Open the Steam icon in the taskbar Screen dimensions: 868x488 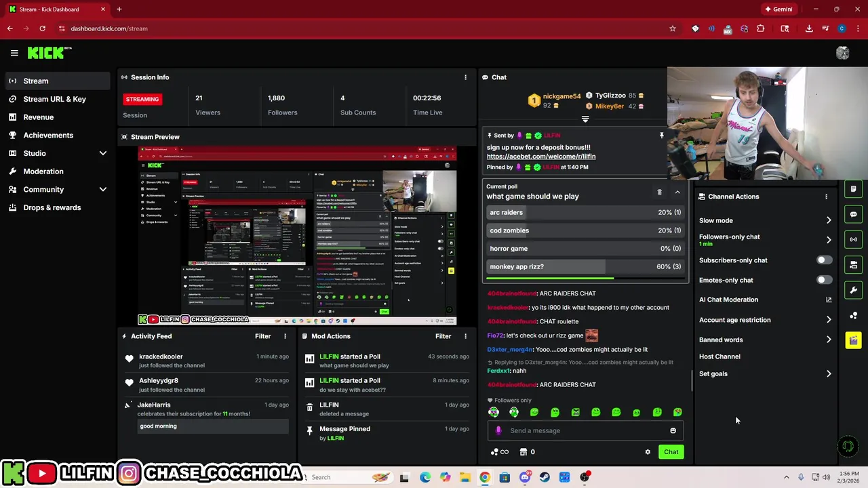click(545, 477)
